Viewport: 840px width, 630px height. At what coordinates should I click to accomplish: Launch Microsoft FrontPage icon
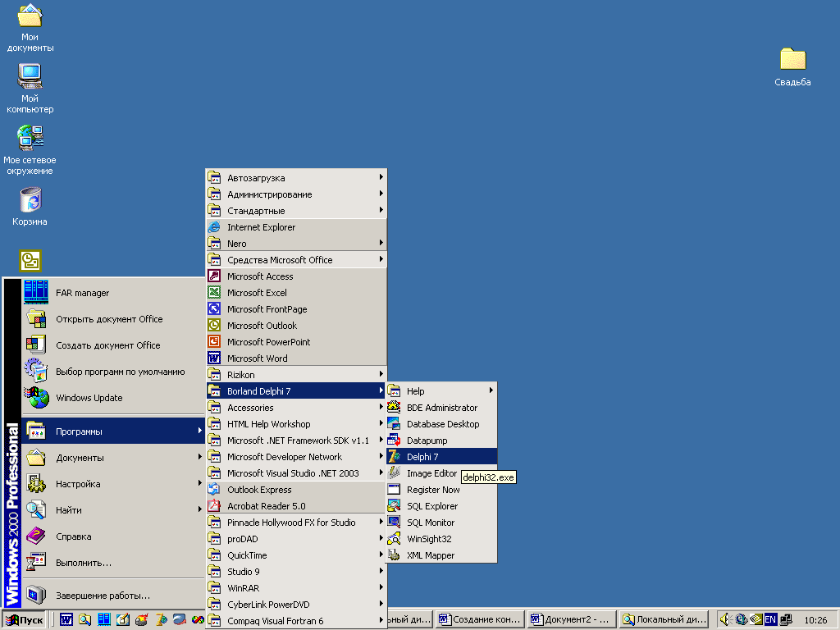pyautogui.click(x=214, y=309)
